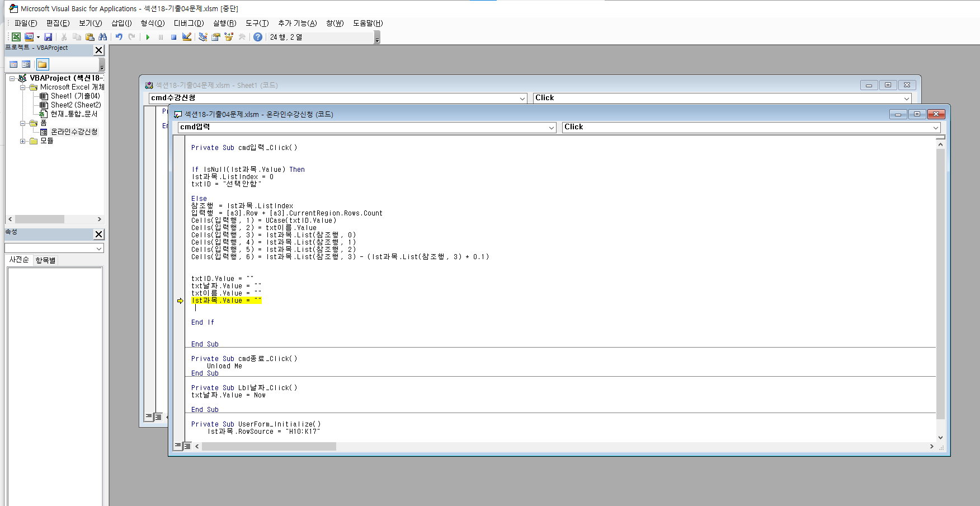Toggle Design Mode icon in toolbar
Screen dimensions: 980x506
[x=187, y=37]
